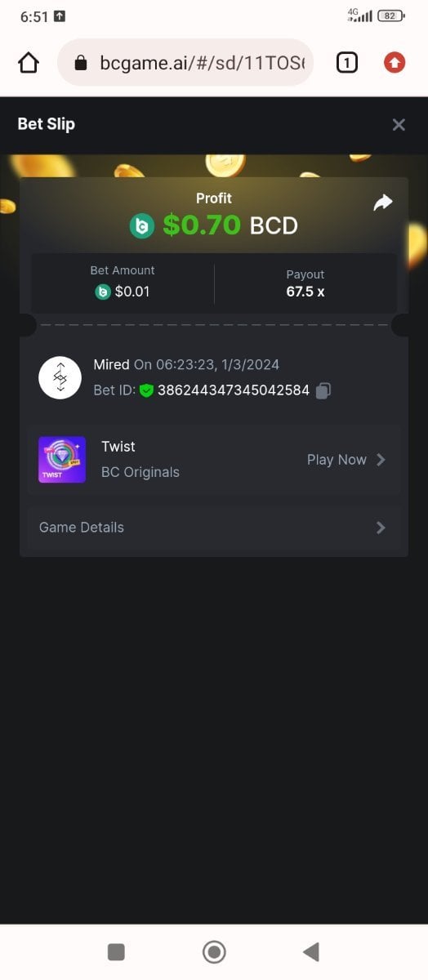
Task: Tap the green verified shield icon
Action: (146, 390)
